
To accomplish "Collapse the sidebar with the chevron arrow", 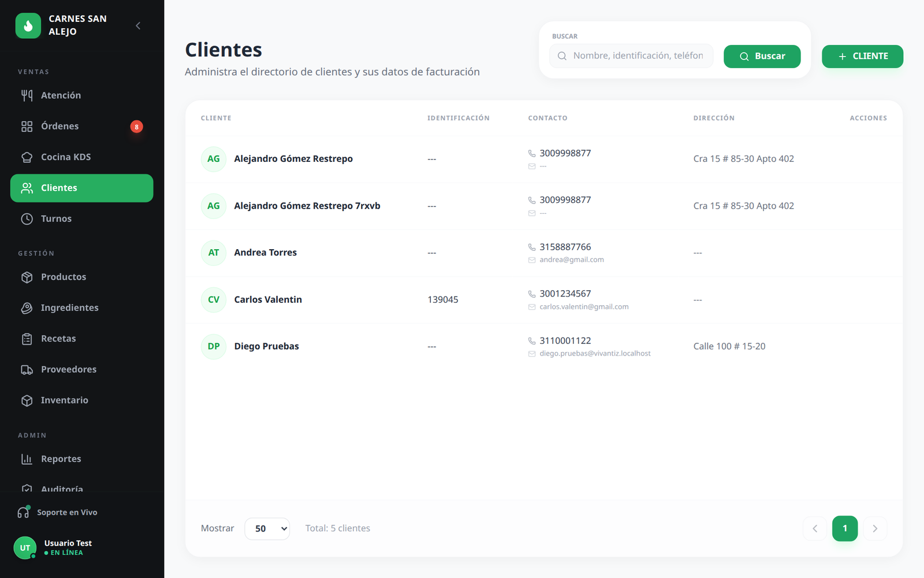I will click(x=138, y=25).
